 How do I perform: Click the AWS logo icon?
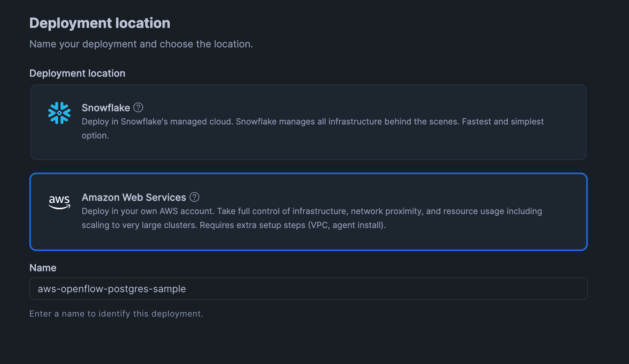(x=59, y=202)
